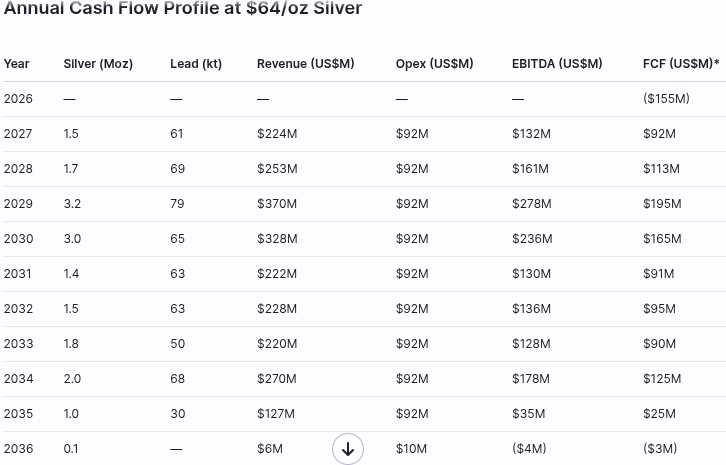
Task: Click the Year column header
Action: 17,64
